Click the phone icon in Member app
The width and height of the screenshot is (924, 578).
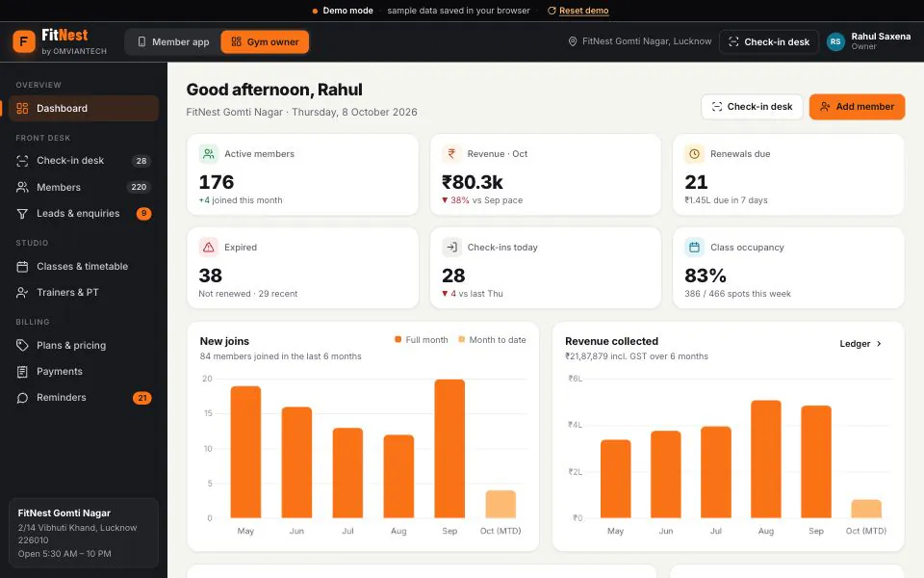pos(141,41)
